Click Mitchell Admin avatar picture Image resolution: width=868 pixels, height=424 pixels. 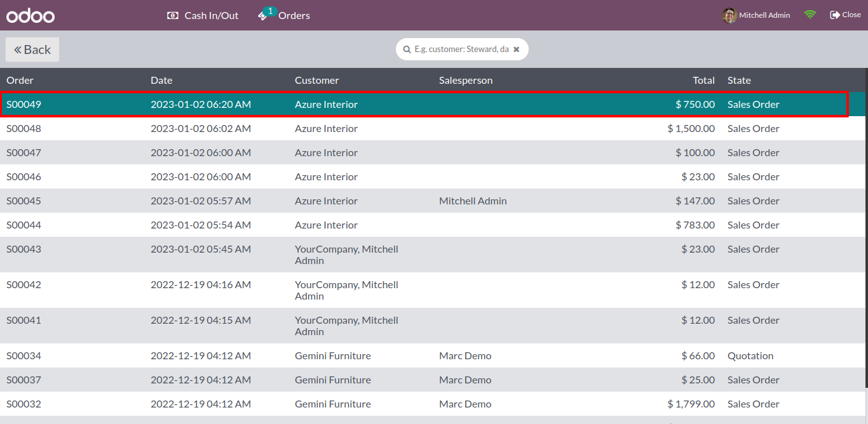pyautogui.click(x=729, y=15)
